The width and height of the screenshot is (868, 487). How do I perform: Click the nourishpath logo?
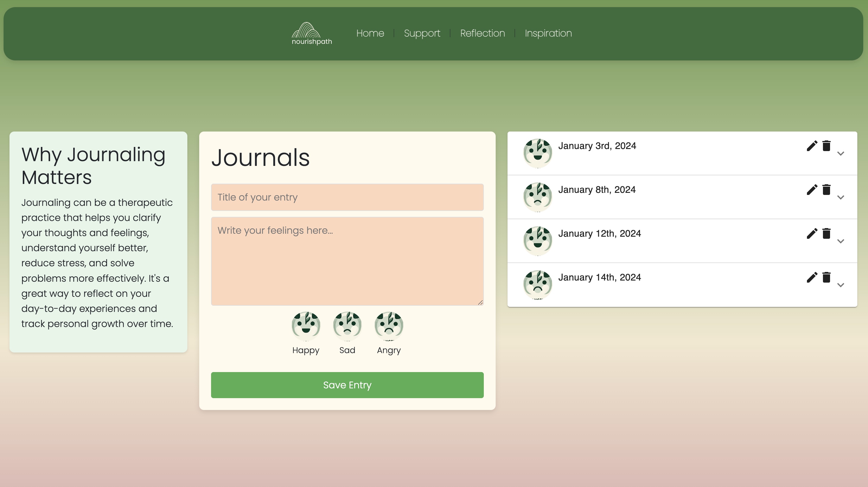point(312,33)
